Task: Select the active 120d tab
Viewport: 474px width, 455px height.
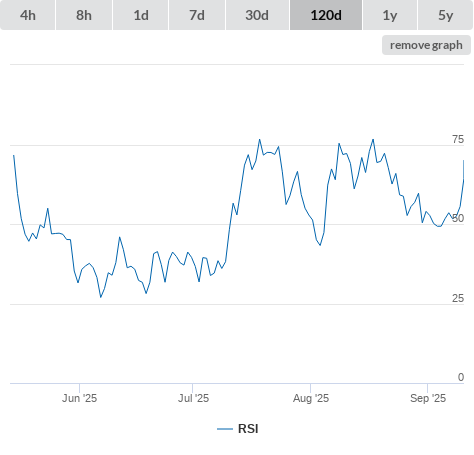Action: [326, 15]
